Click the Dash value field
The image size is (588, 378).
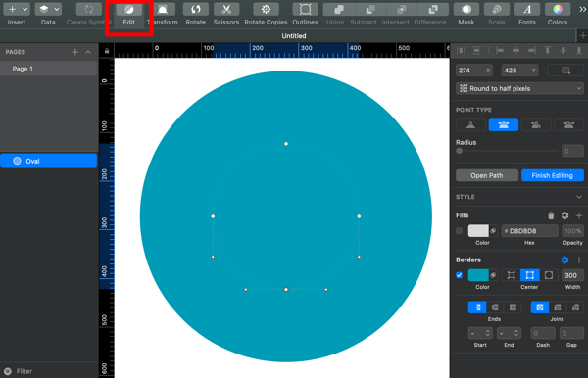[543, 333]
